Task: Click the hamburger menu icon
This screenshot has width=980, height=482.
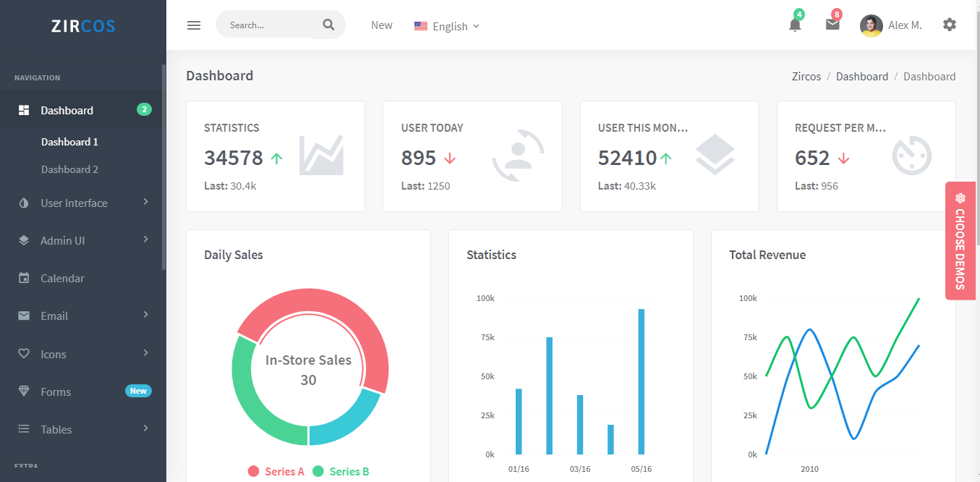Action: coord(194,25)
